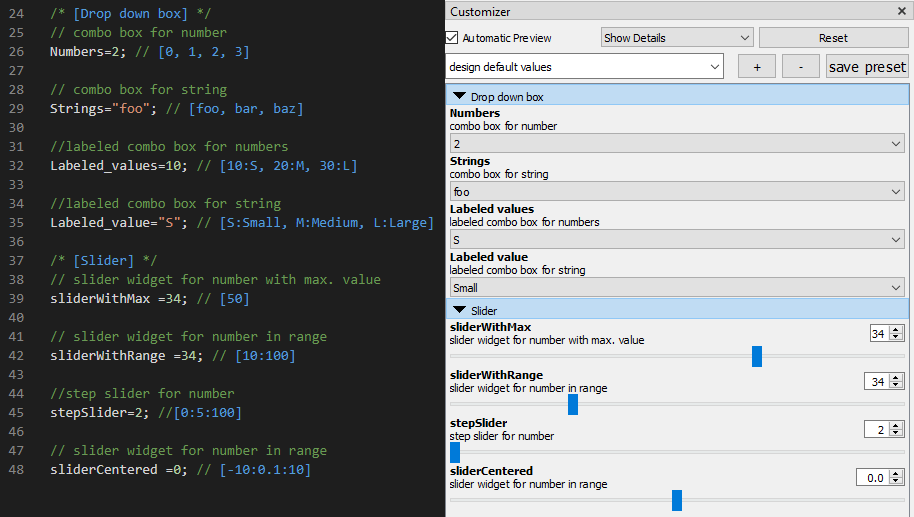
Task: Click code line stepSlider=2 in editor
Action: (146, 413)
